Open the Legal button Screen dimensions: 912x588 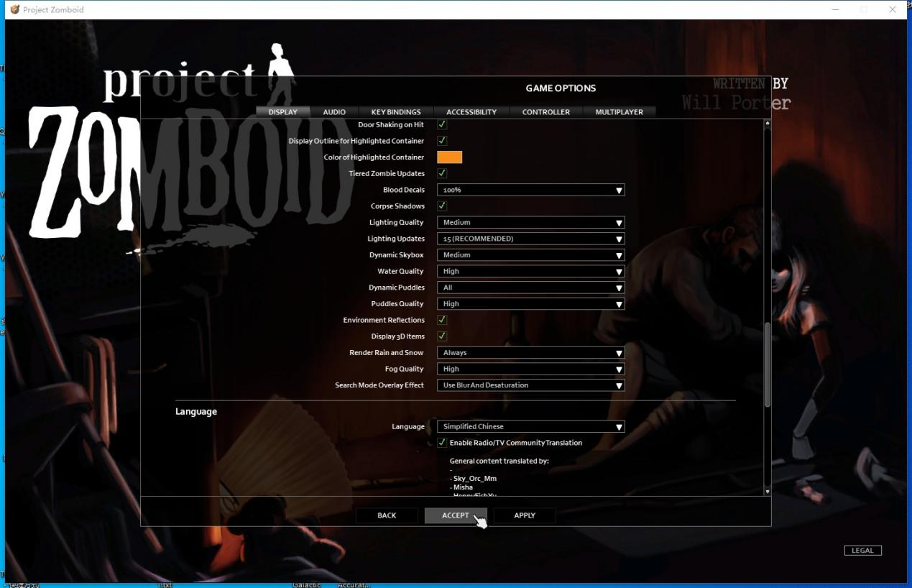(x=862, y=551)
